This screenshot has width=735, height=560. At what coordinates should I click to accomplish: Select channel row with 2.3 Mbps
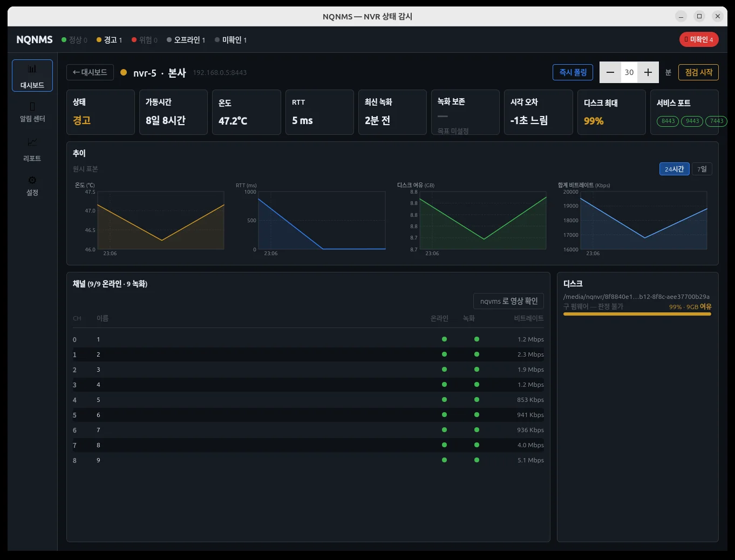[308, 354]
